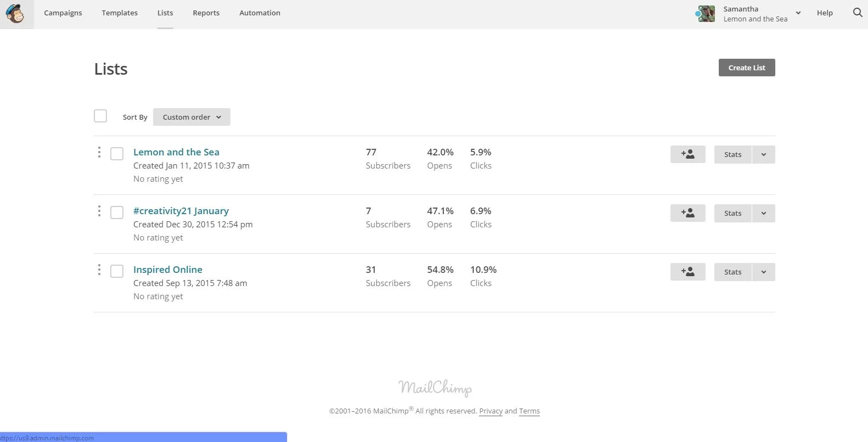Add subscriber to #creativity21 January list
This screenshot has height=442, width=868.
pos(687,213)
